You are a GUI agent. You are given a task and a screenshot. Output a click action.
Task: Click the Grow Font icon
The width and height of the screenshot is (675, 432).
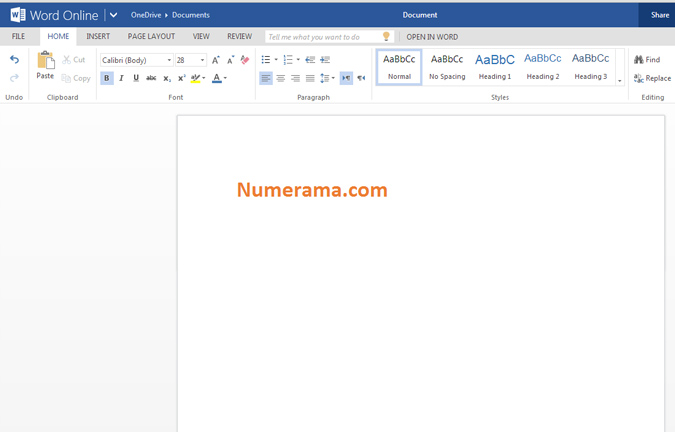pyautogui.click(x=216, y=60)
